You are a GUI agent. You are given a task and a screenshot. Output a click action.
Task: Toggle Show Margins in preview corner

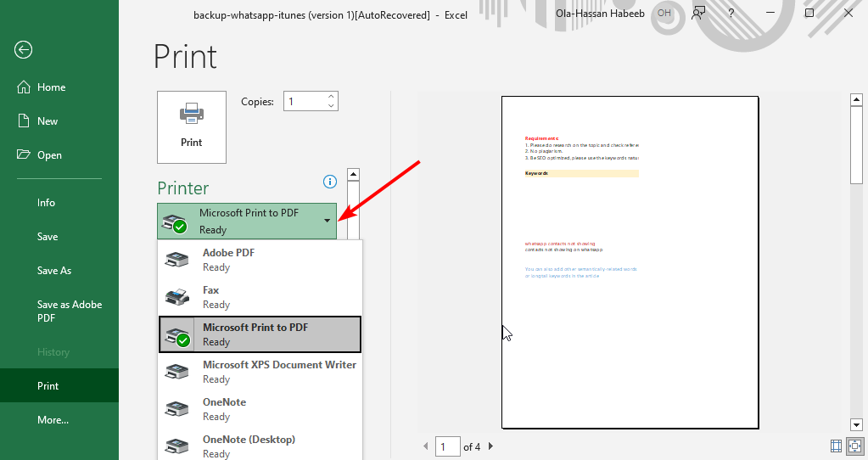836,446
